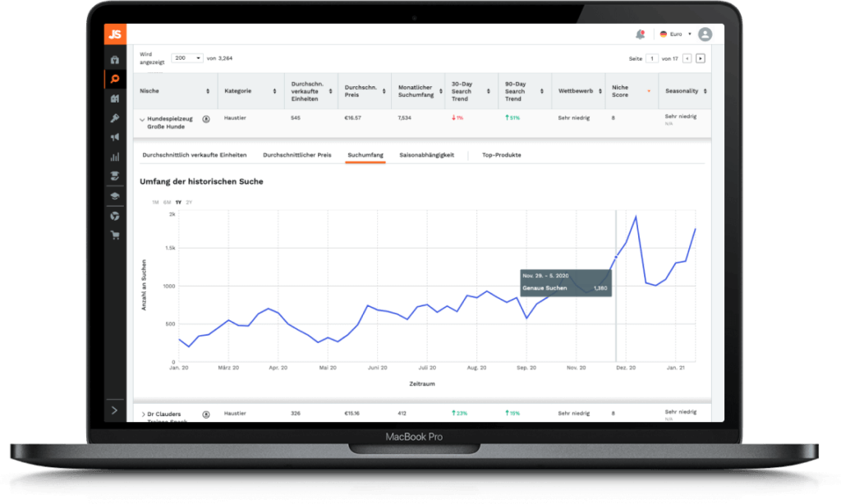This screenshot has width=841, height=504.
Task: Switch to Saisonabhängigkeit tab
Action: (426, 155)
